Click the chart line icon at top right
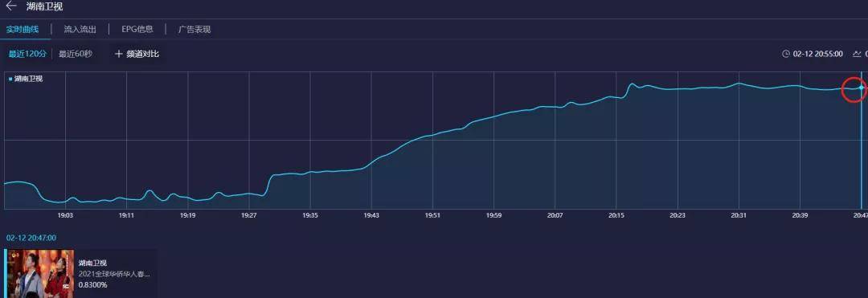 (857, 54)
